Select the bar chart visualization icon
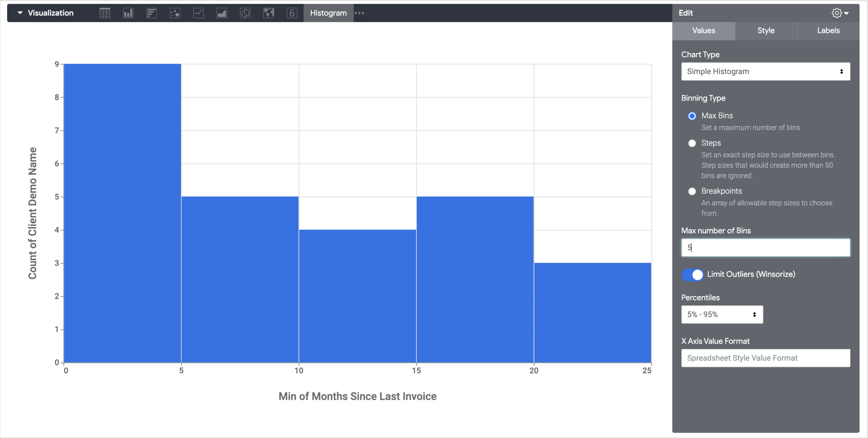This screenshot has height=438, width=868. coord(151,13)
